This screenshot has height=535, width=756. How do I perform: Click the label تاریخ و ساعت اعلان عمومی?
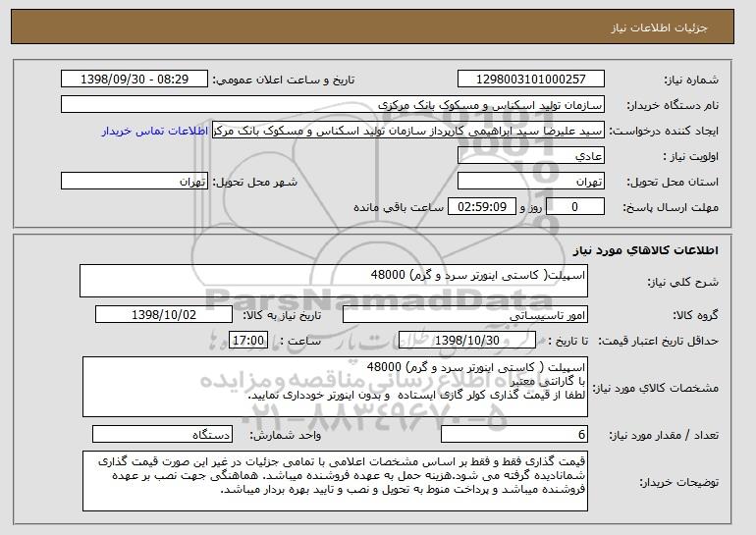(x=284, y=80)
